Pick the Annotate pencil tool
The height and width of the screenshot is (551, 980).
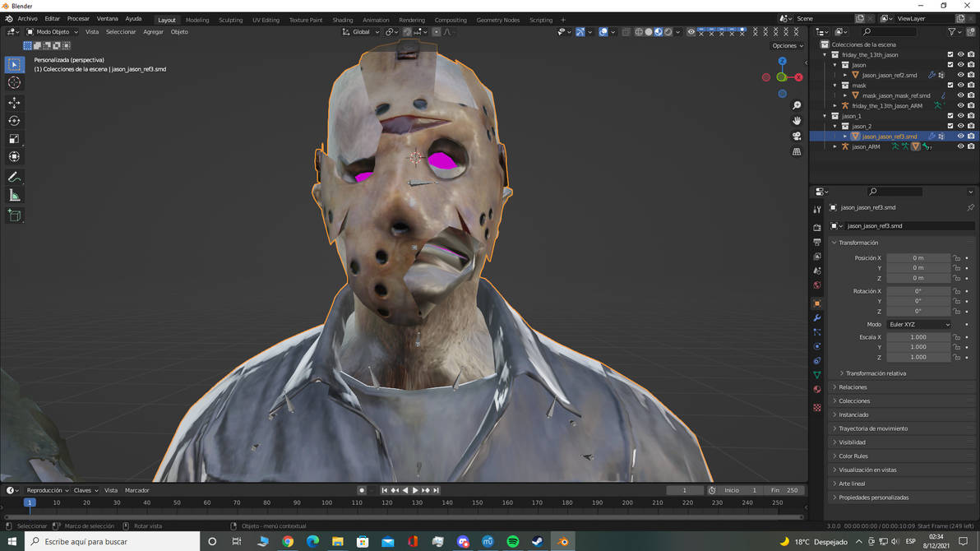(x=14, y=178)
